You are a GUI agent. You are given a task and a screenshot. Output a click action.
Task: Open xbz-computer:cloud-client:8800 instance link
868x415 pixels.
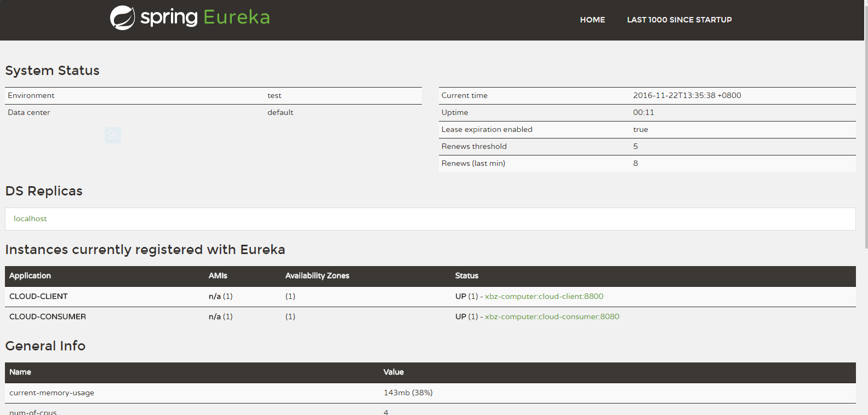click(544, 296)
